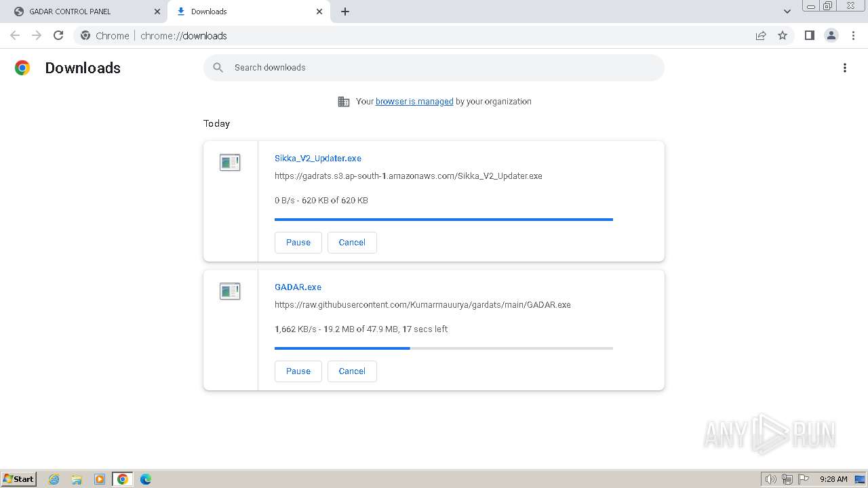Open the GADAR.exe file link
The image size is (868, 488).
pyautogui.click(x=298, y=287)
